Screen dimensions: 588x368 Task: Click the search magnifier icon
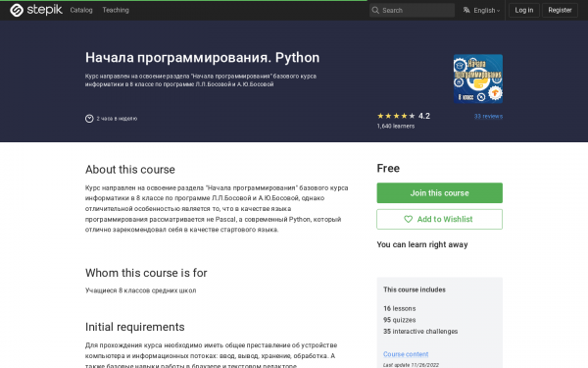375,10
